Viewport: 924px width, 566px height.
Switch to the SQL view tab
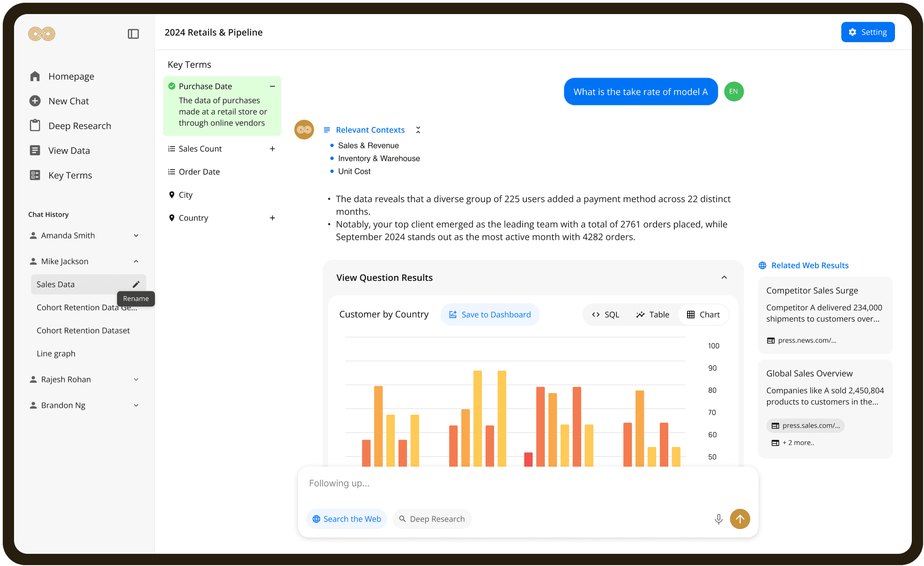pos(606,314)
